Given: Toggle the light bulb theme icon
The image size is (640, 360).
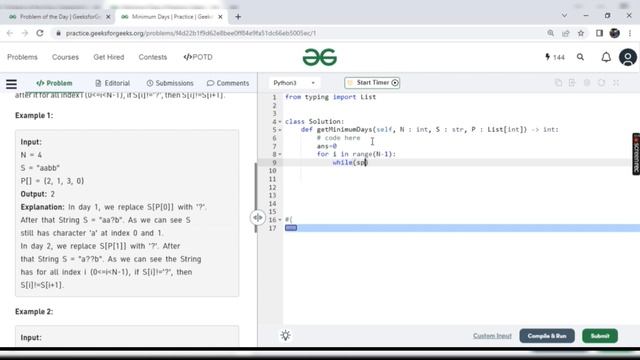Looking at the screenshot, I should tap(285, 336).
